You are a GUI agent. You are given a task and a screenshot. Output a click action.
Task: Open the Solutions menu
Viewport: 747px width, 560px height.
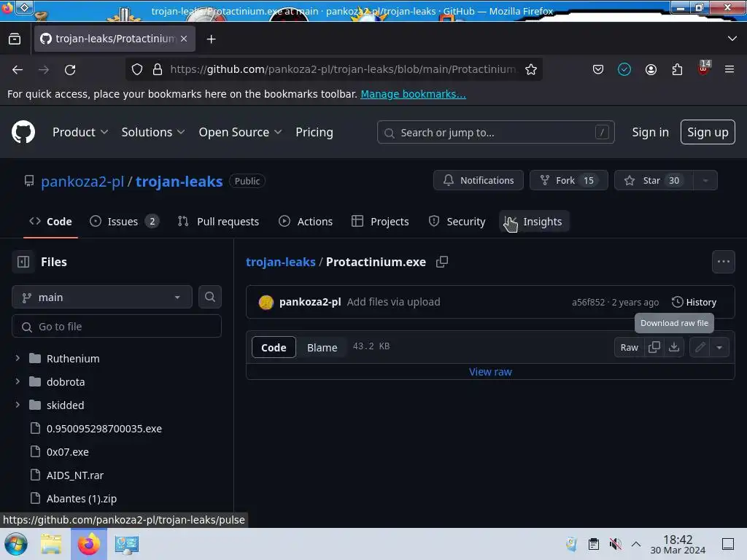153,132
